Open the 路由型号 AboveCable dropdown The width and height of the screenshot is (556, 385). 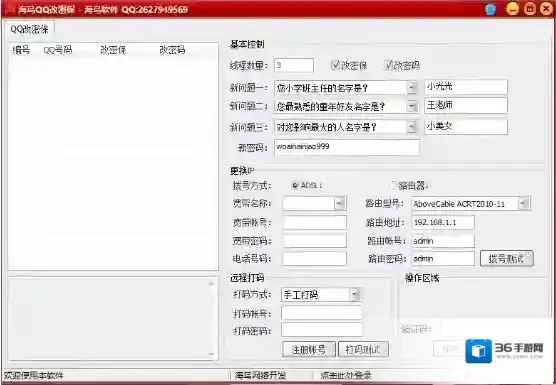(x=523, y=204)
